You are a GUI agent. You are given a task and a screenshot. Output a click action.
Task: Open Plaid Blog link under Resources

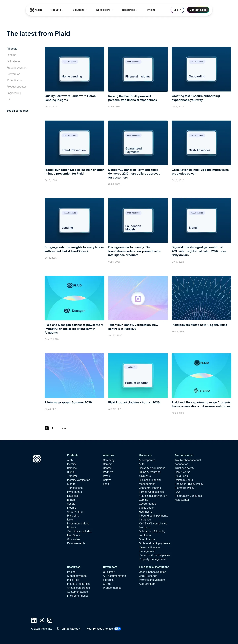point(73,580)
